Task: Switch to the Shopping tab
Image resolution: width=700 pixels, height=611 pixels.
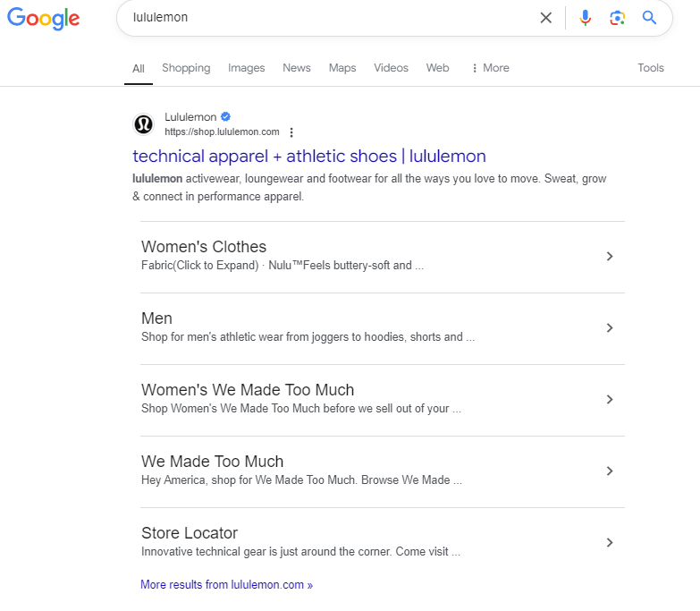Action: tap(186, 68)
